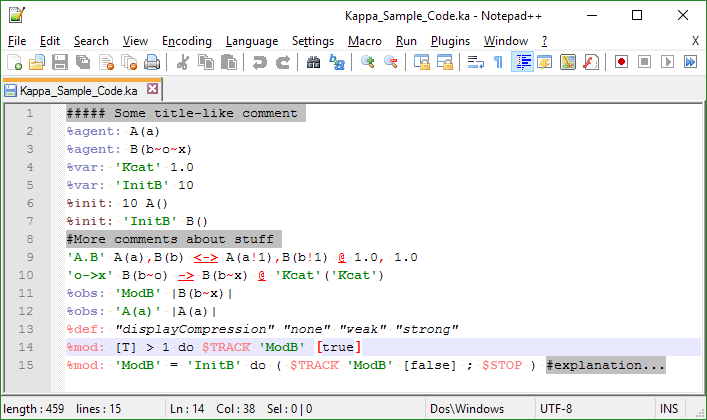Screen dimensions: 707x420
Task: Open the Replace dialog icon
Action: [x=337, y=62]
